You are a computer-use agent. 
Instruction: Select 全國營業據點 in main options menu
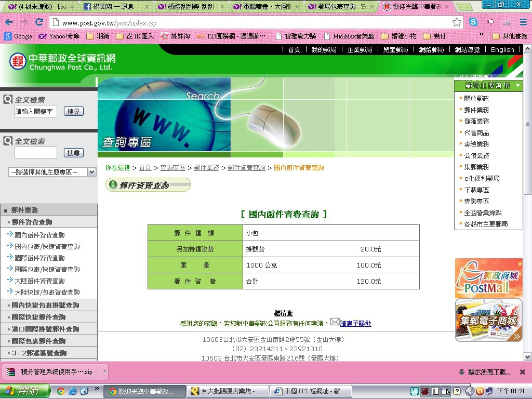(x=483, y=212)
